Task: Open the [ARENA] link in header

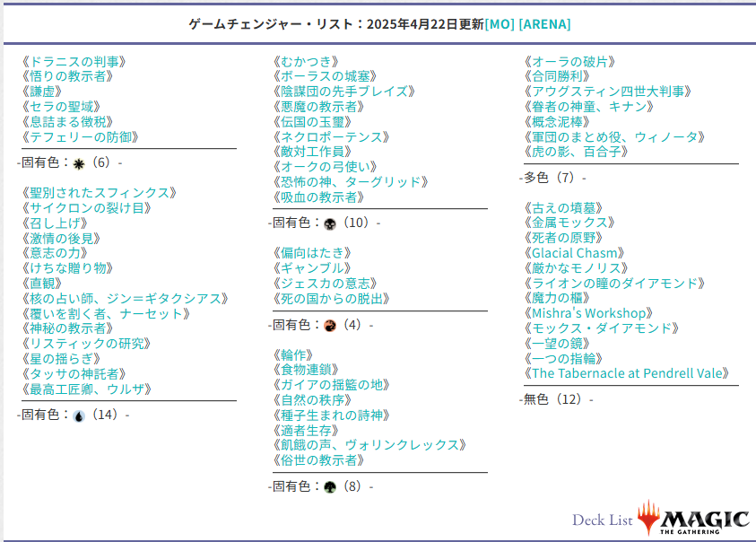Action: (545, 24)
